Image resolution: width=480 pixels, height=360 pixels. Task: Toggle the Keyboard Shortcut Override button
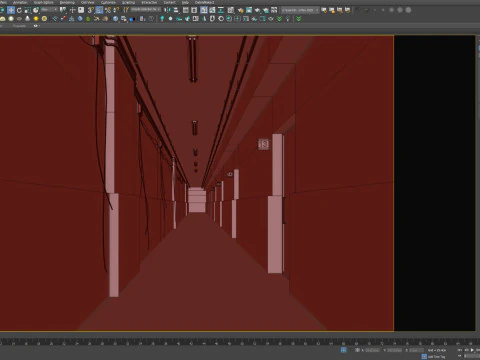tap(81, 10)
